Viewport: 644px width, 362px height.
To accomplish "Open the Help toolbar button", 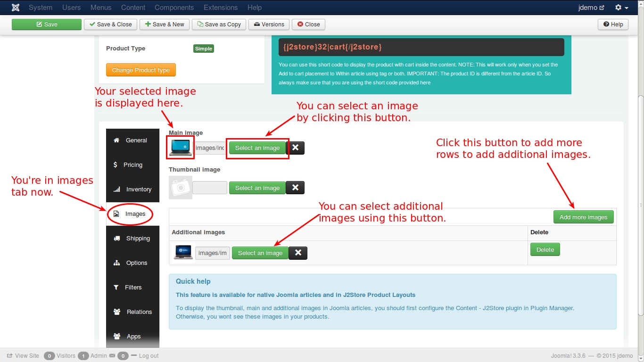I will pos(613,25).
